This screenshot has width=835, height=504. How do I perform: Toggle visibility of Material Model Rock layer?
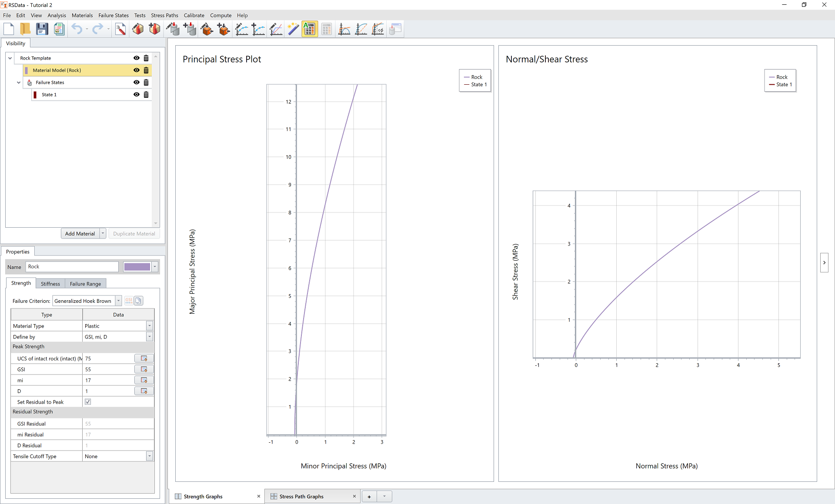[x=137, y=70]
